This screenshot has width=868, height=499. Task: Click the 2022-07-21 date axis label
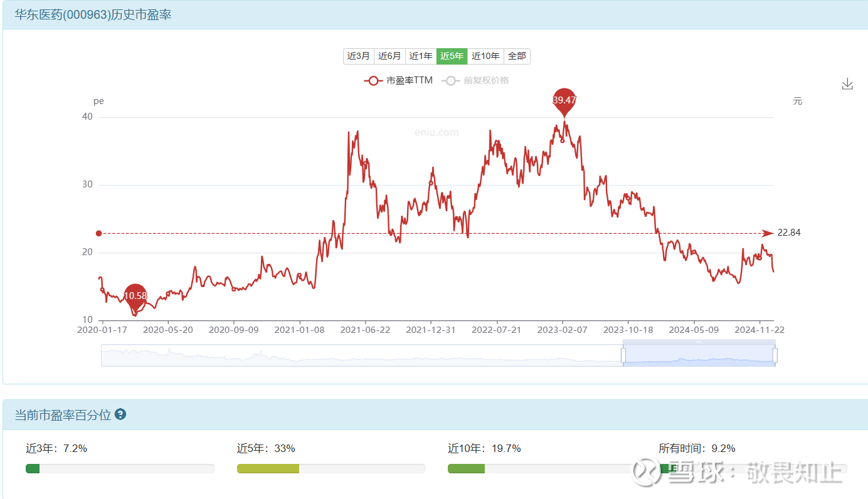pyautogui.click(x=497, y=329)
